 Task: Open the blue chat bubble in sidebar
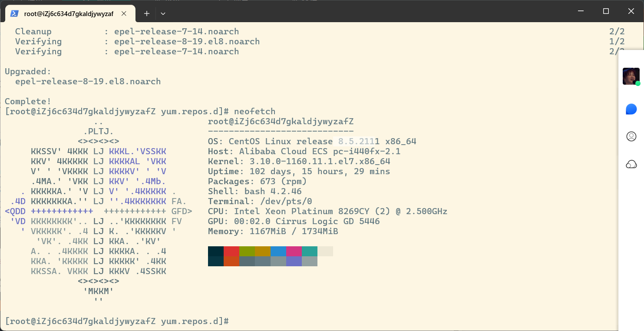pyautogui.click(x=631, y=109)
